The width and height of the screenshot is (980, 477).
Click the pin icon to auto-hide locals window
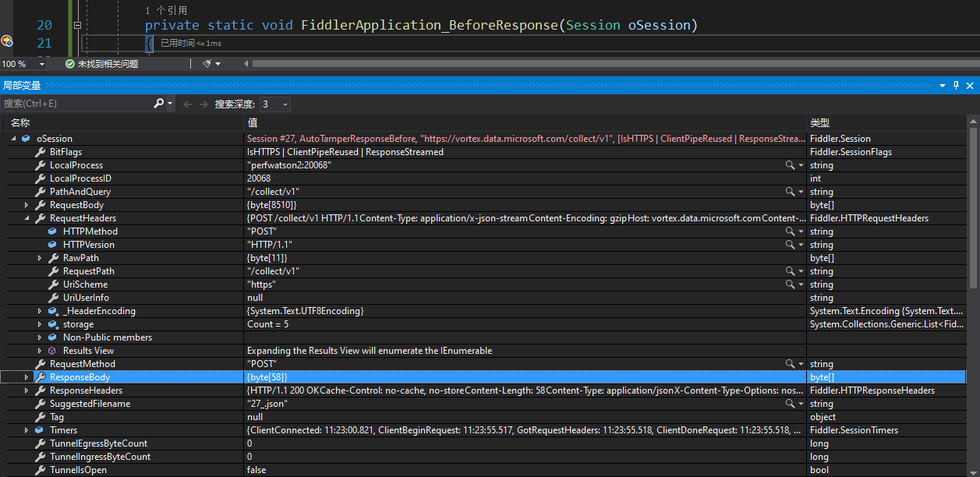click(956, 86)
